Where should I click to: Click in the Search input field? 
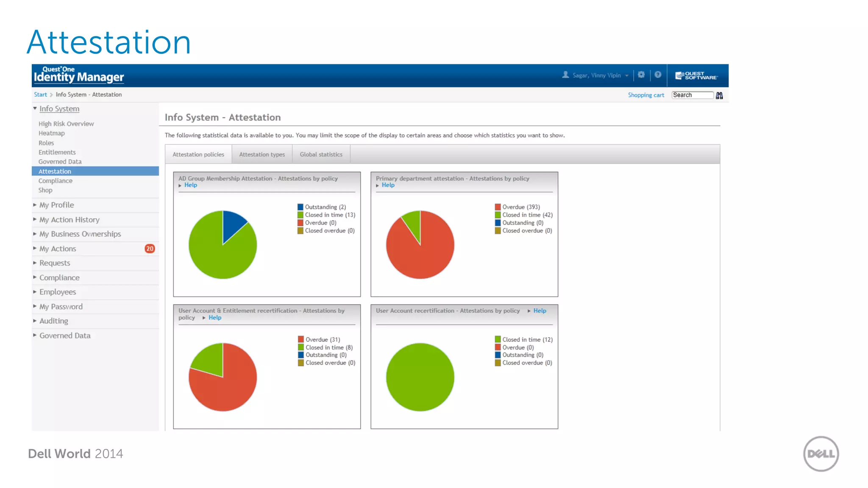coord(692,95)
